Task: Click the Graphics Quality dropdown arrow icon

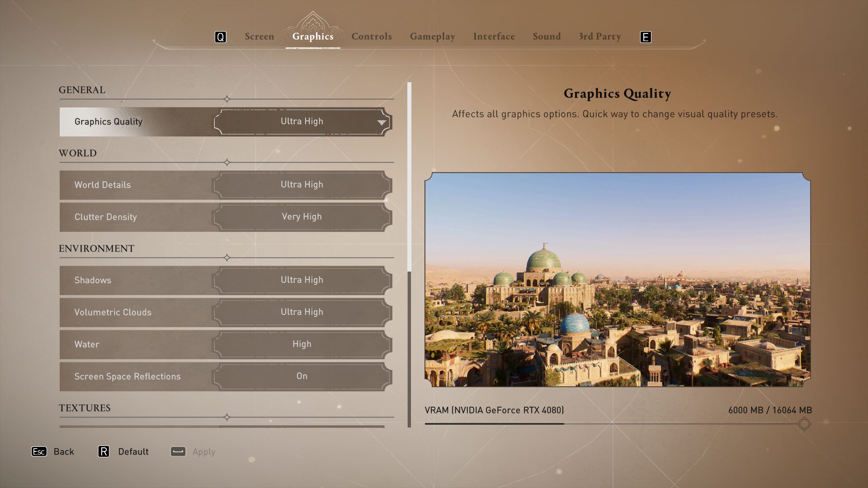Action: (382, 122)
